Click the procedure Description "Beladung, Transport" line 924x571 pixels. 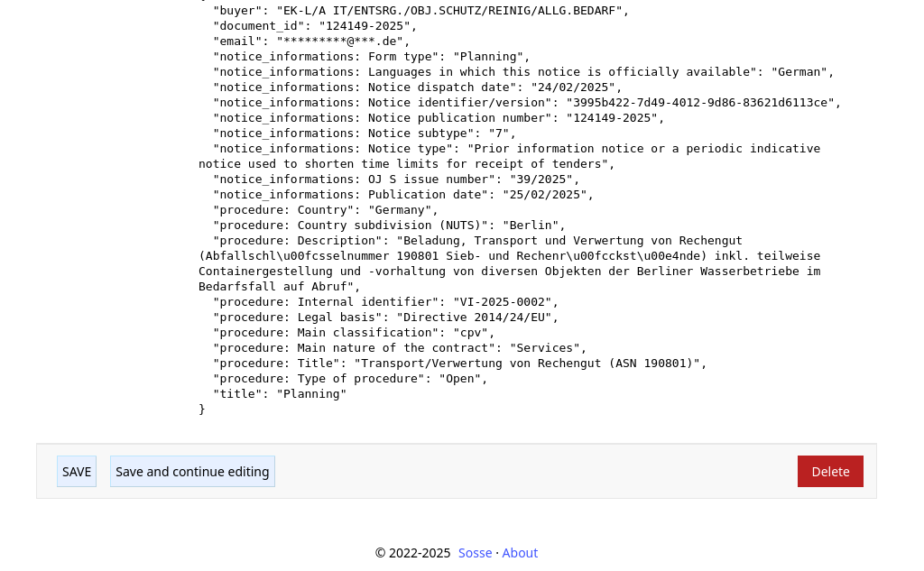(x=478, y=241)
